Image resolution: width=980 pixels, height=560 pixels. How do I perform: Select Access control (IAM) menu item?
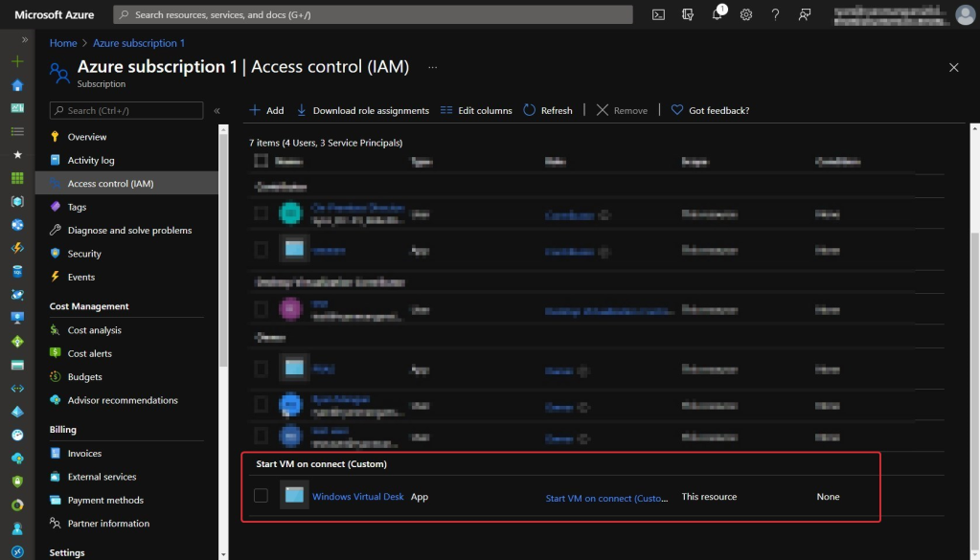(x=126, y=184)
